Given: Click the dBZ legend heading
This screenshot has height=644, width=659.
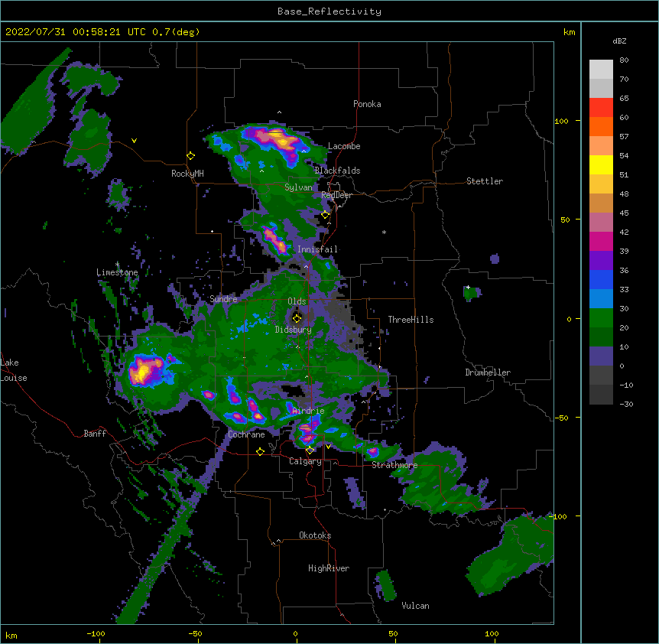Looking at the screenshot, I should 619,41.
